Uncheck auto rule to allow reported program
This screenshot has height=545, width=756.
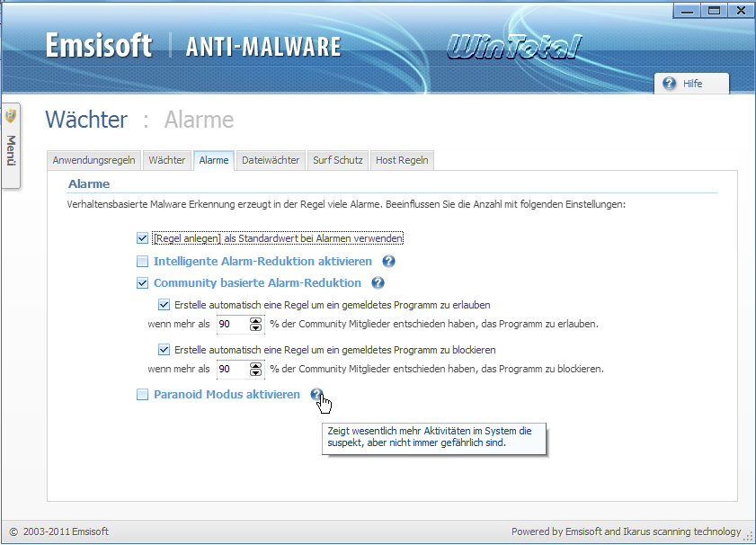click(x=164, y=305)
